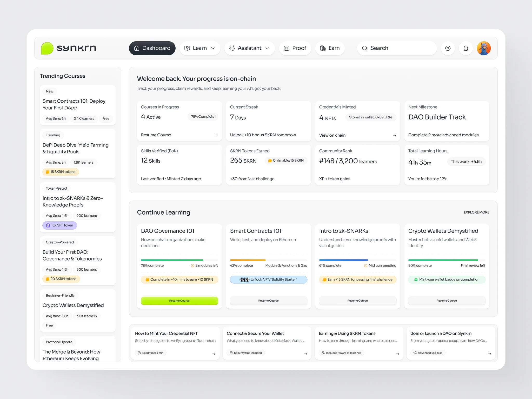This screenshot has width=532, height=399.
Task: Open the notifications bell icon
Action: (466, 48)
